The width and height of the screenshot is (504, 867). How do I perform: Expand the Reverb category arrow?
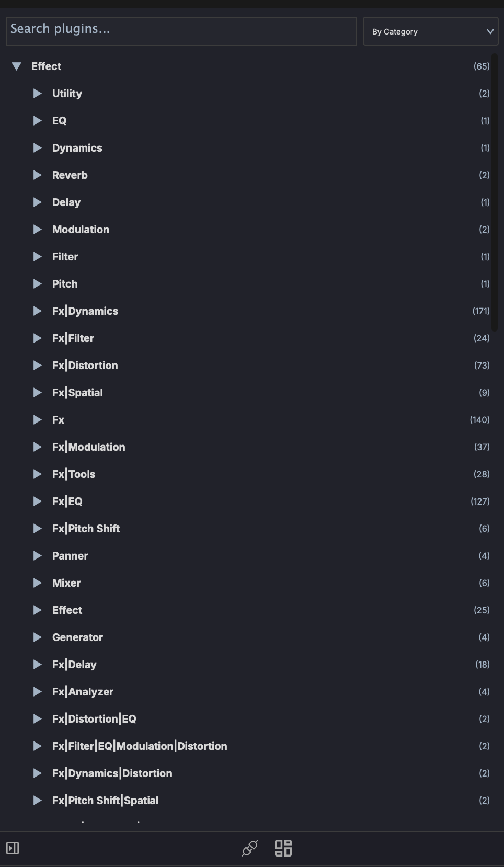pos(37,175)
